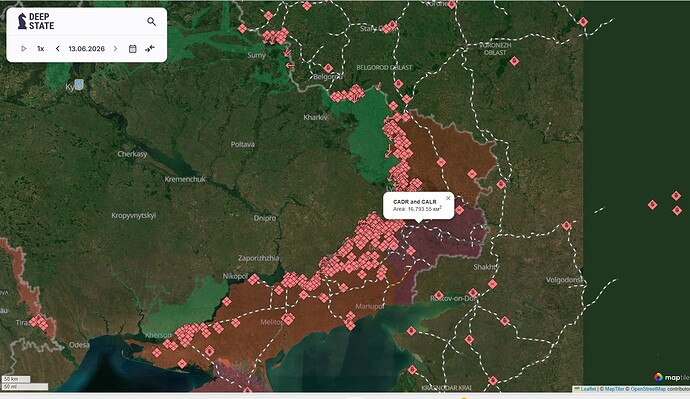Screen dimensions: 690x399
Task: Click the Area 16,793.55 km² value
Action: (417, 209)
